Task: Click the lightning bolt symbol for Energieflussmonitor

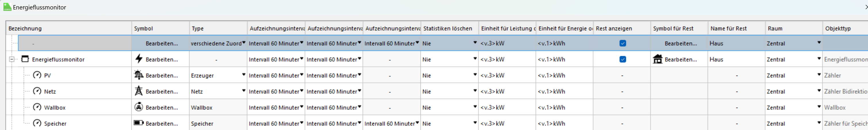Action: 139,59
